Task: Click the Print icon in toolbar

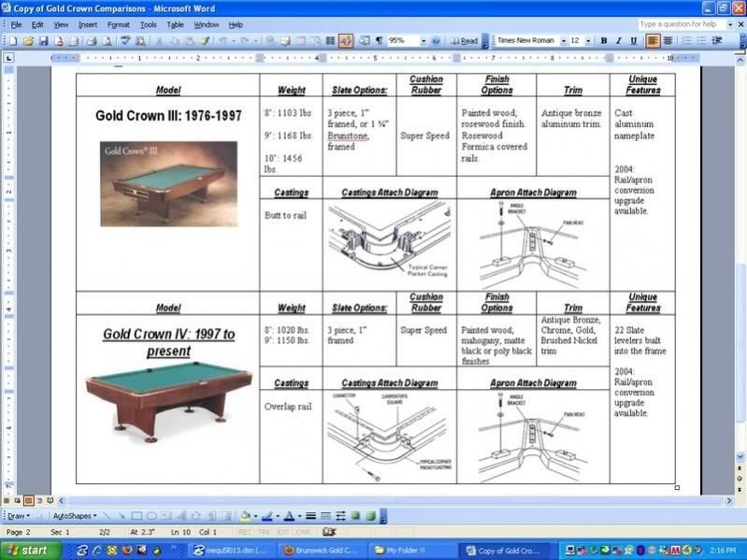Action: pyautogui.click(x=90, y=41)
